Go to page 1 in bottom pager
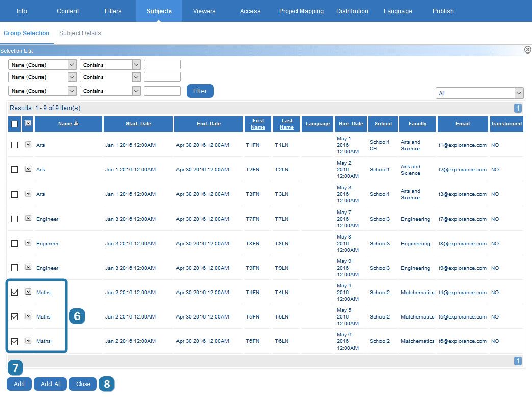The height and width of the screenshot is (397, 532). (518, 361)
